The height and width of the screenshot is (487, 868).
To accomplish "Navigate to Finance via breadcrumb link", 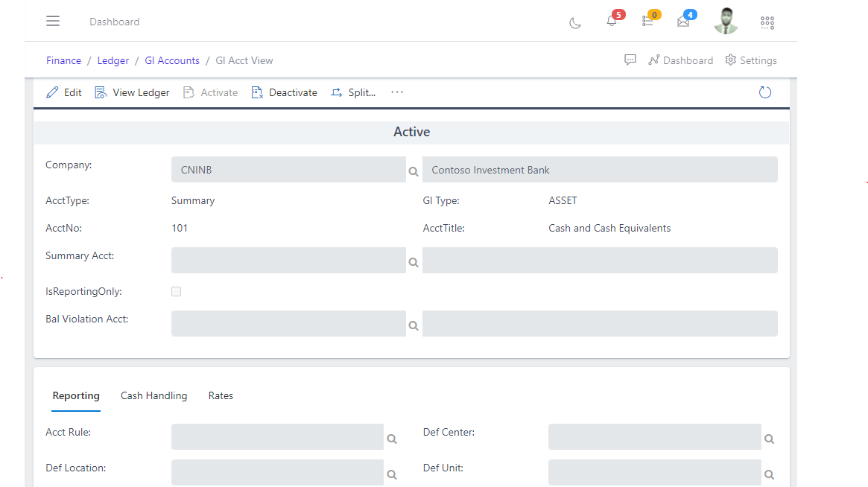I will [x=63, y=60].
